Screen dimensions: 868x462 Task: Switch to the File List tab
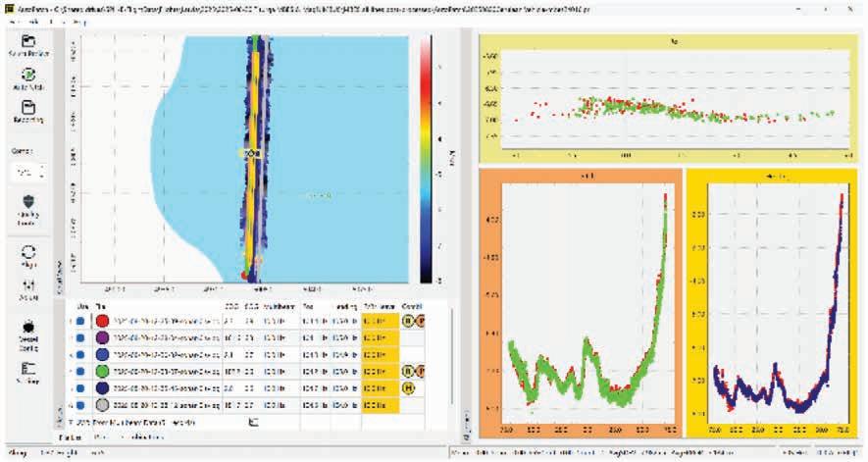pos(71,437)
